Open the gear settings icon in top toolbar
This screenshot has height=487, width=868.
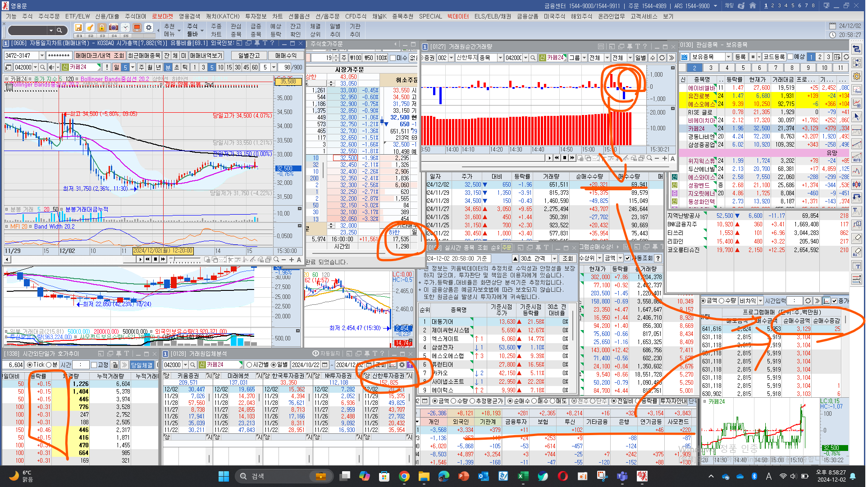pyautogui.click(x=149, y=28)
